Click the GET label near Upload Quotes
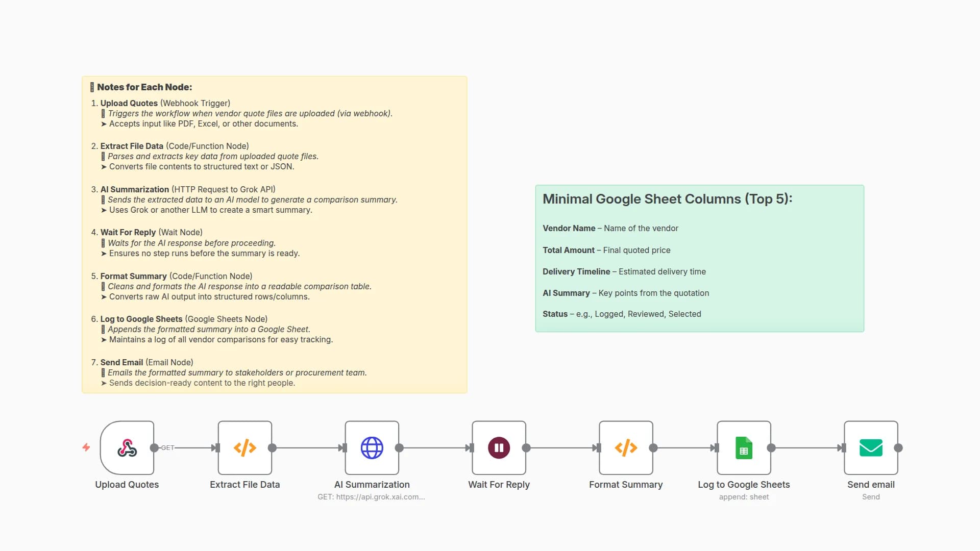Viewport: 980px width, 551px height. (167, 447)
